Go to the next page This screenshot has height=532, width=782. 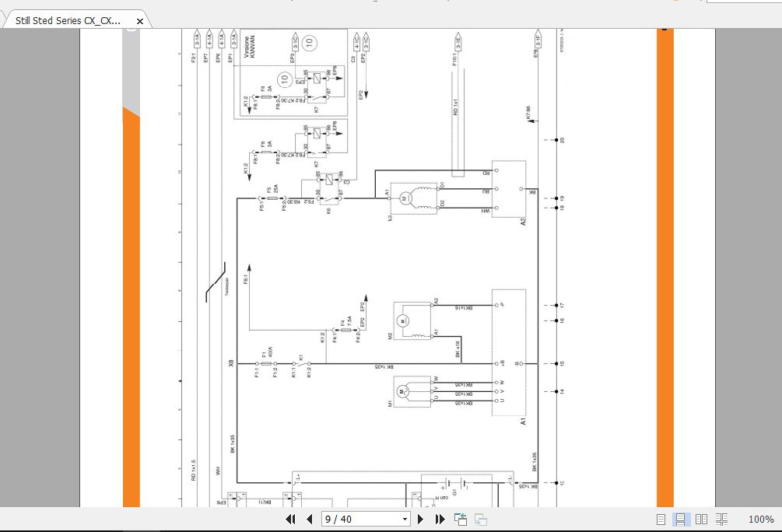tap(420, 519)
